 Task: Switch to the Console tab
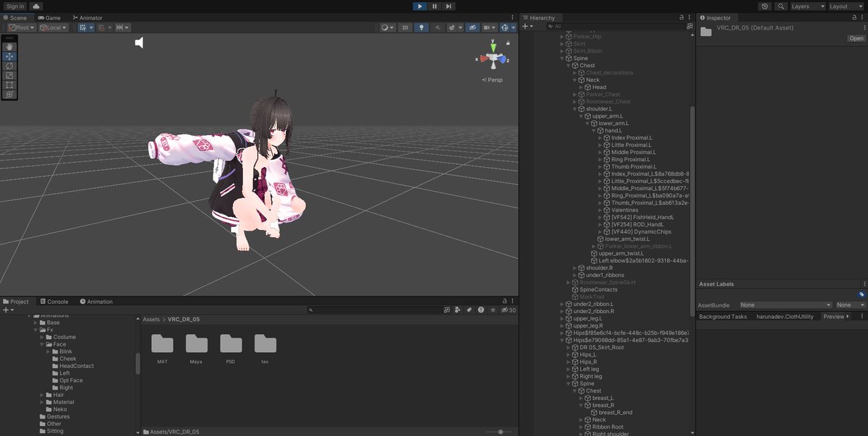point(54,302)
